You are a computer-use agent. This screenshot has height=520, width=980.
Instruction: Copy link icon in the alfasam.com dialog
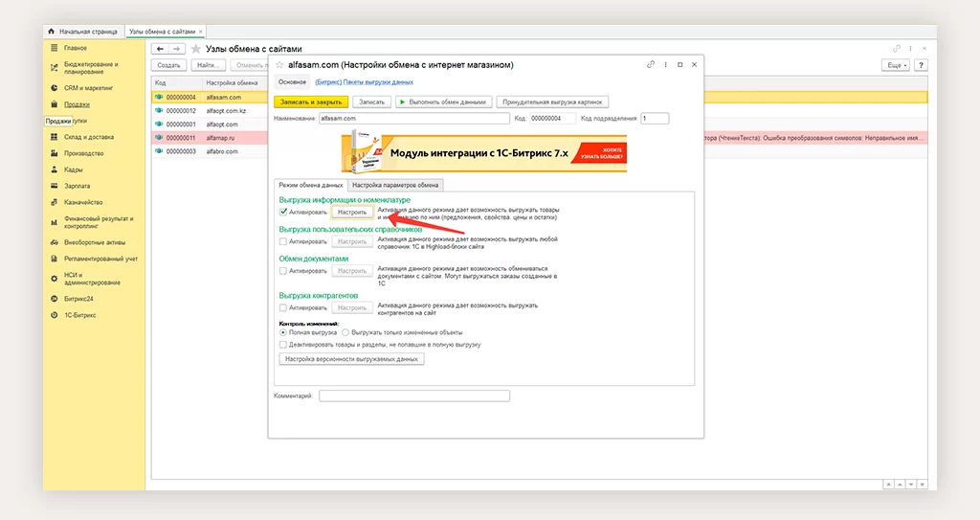651,65
